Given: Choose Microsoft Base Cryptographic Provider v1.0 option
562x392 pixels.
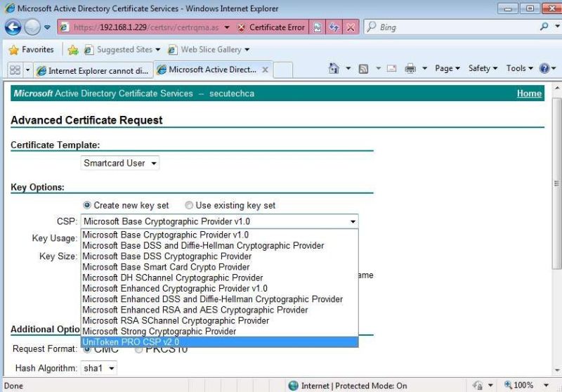Looking at the screenshot, I should (x=219, y=235).
